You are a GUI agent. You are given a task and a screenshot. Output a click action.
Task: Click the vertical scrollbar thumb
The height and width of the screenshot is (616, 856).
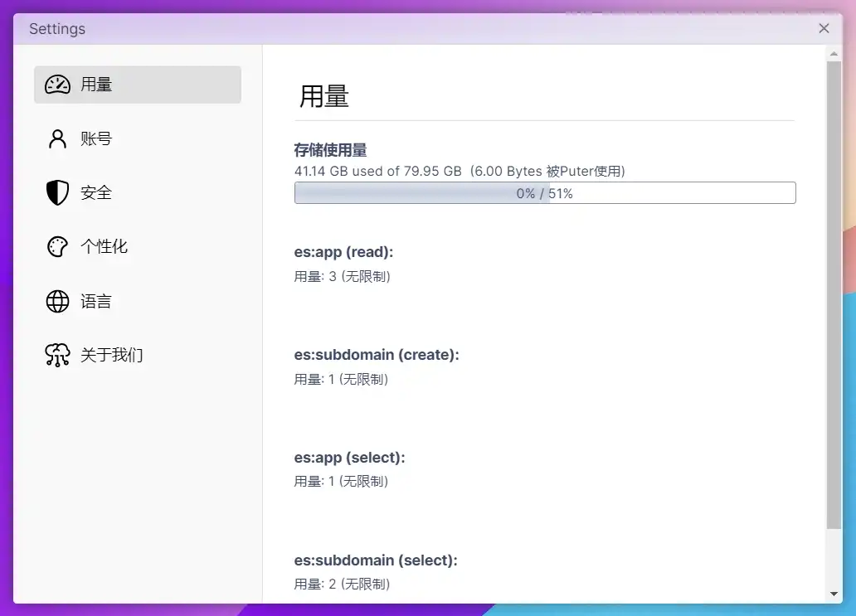[x=834, y=294]
